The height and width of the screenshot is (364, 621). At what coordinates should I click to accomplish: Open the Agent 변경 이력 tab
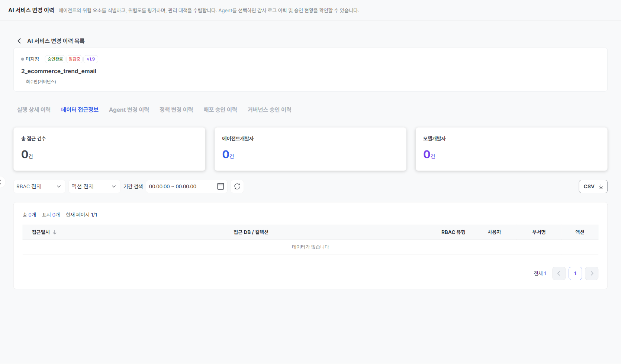click(129, 110)
